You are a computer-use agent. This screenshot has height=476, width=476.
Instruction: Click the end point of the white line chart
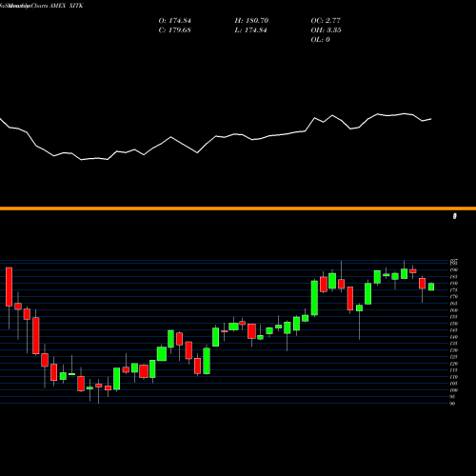coord(431,119)
